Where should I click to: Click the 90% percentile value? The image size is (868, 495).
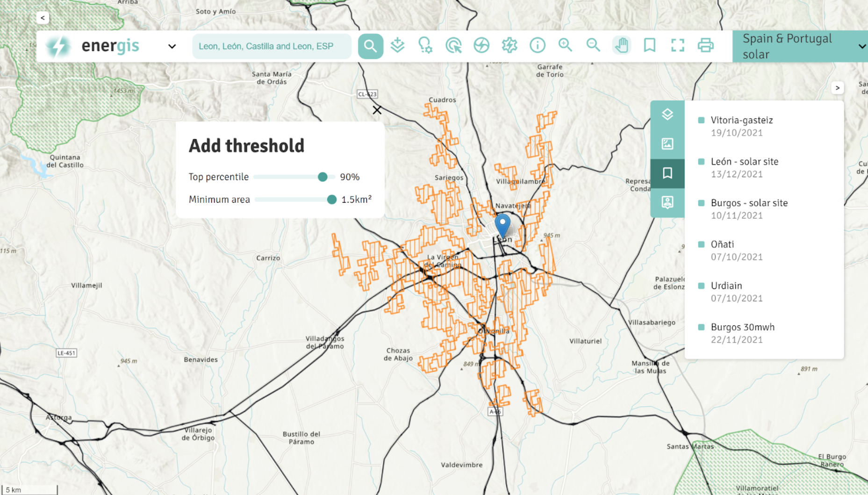(x=350, y=177)
